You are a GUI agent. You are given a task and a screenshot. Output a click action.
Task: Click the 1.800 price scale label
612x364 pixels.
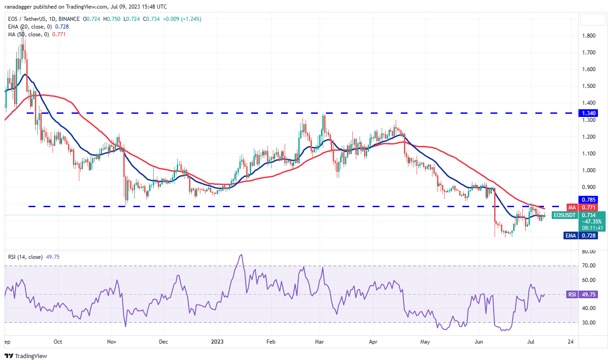tap(589, 36)
